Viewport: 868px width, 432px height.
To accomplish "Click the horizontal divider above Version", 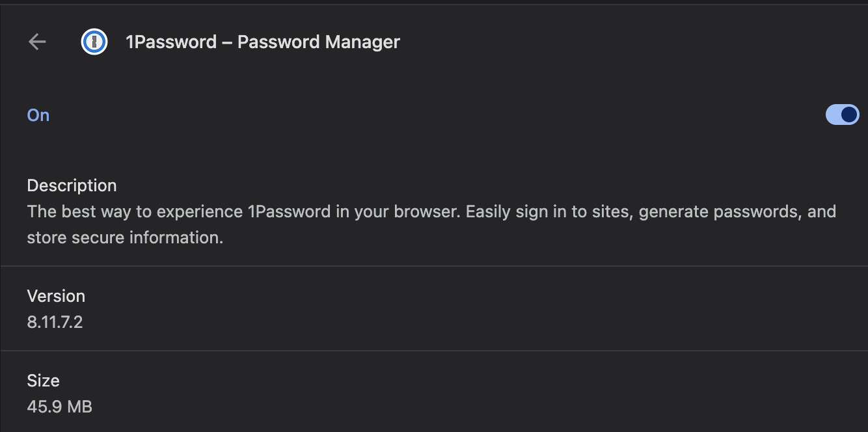I will 434,266.
